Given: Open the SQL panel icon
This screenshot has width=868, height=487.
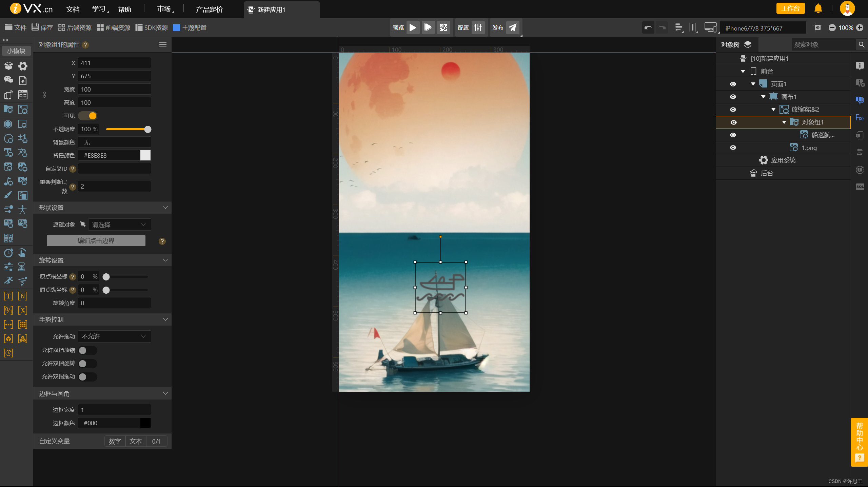Looking at the screenshot, I should click(860, 187).
